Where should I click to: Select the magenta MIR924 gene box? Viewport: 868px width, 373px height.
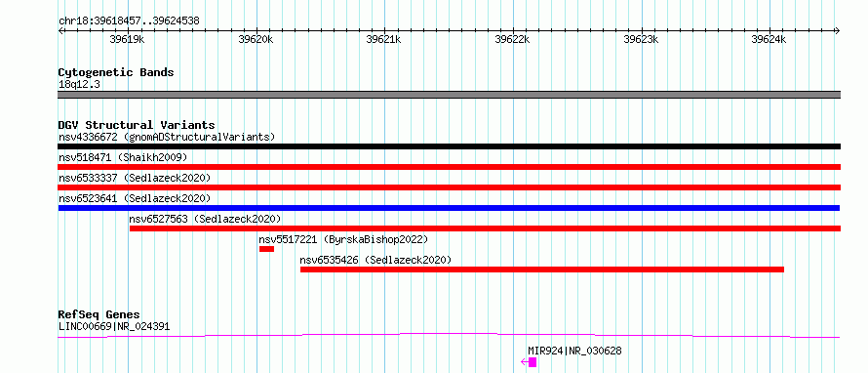(x=533, y=362)
